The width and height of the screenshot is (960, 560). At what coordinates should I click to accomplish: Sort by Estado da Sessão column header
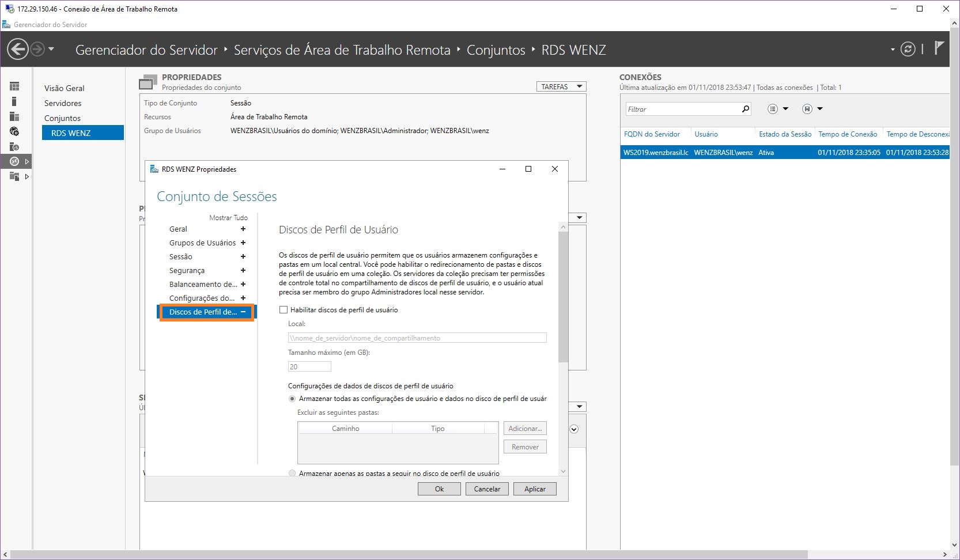(x=785, y=134)
